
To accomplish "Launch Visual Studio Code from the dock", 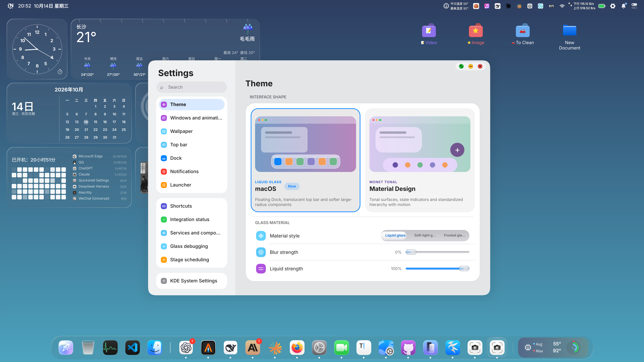I will 132,348.
